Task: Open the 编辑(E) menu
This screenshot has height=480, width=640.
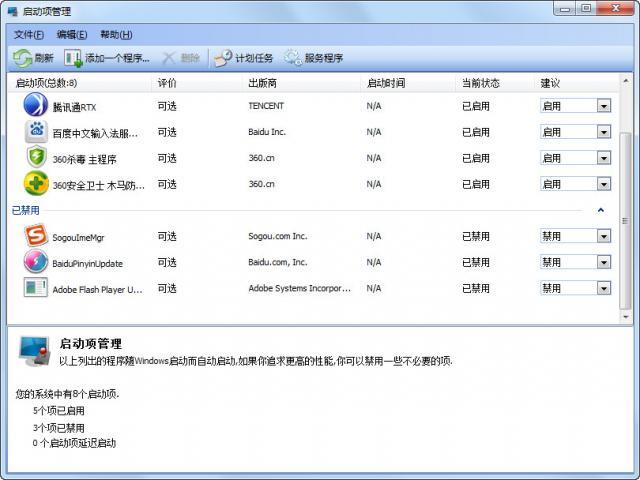Action: 72,35
